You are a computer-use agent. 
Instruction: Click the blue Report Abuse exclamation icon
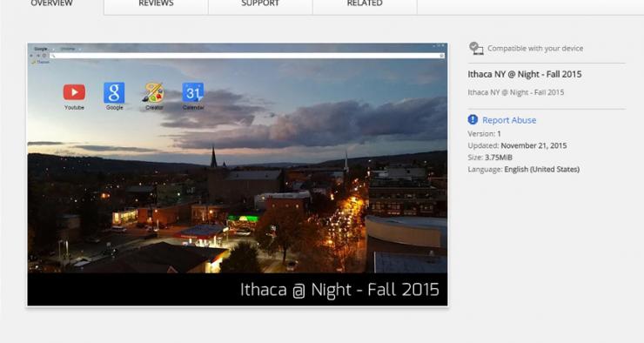click(473, 119)
